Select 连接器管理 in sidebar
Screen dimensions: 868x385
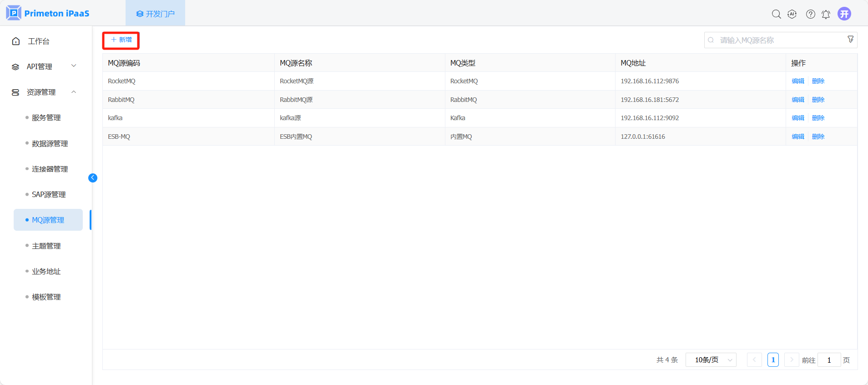(x=50, y=169)
